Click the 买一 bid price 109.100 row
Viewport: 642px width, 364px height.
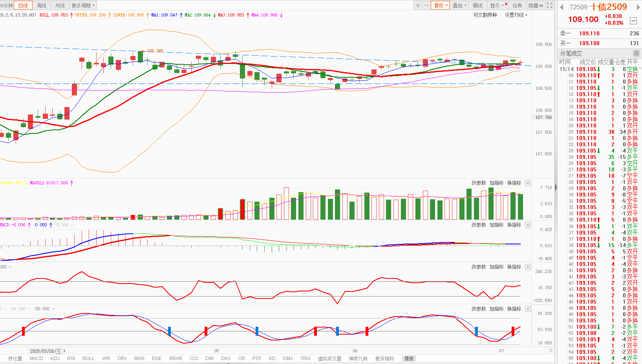(x=599, y=43)
